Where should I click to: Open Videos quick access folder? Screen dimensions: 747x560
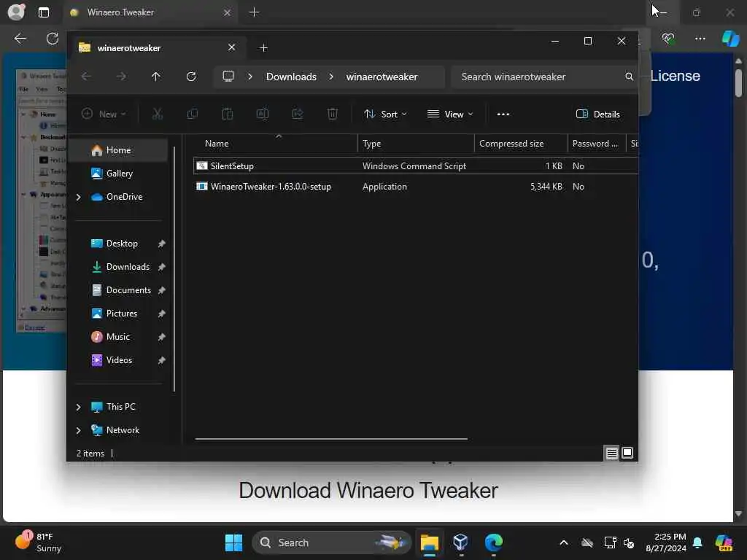[119, 360]
